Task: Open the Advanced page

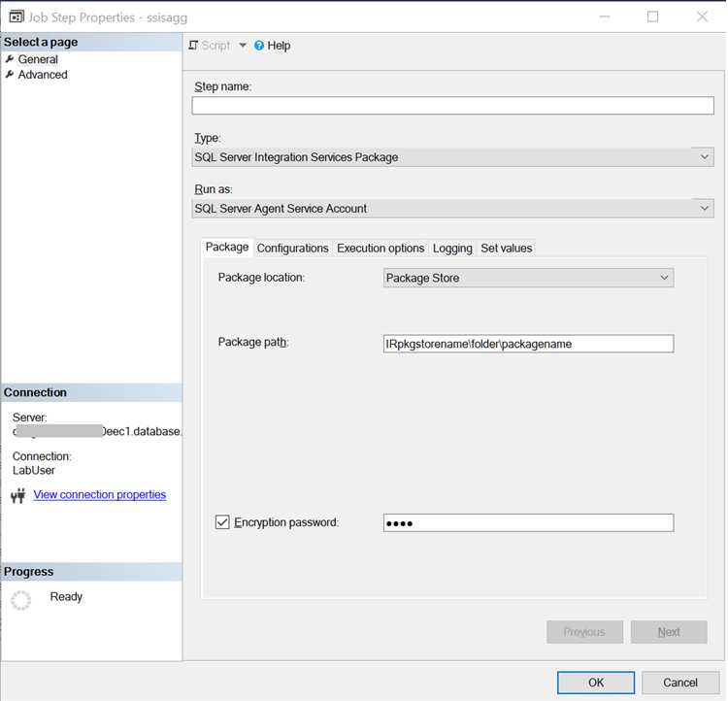Action: click(43, 75)
